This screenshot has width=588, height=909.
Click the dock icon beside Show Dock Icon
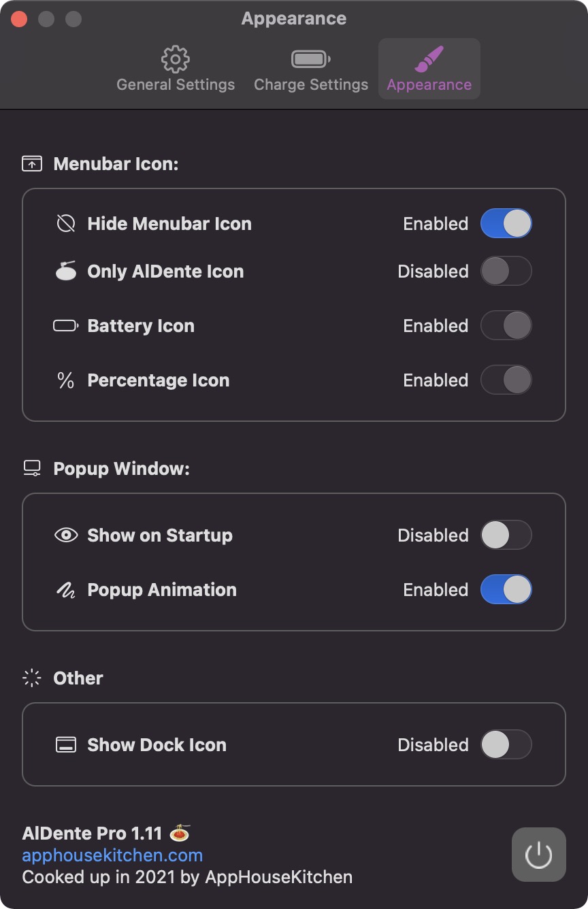66,745
